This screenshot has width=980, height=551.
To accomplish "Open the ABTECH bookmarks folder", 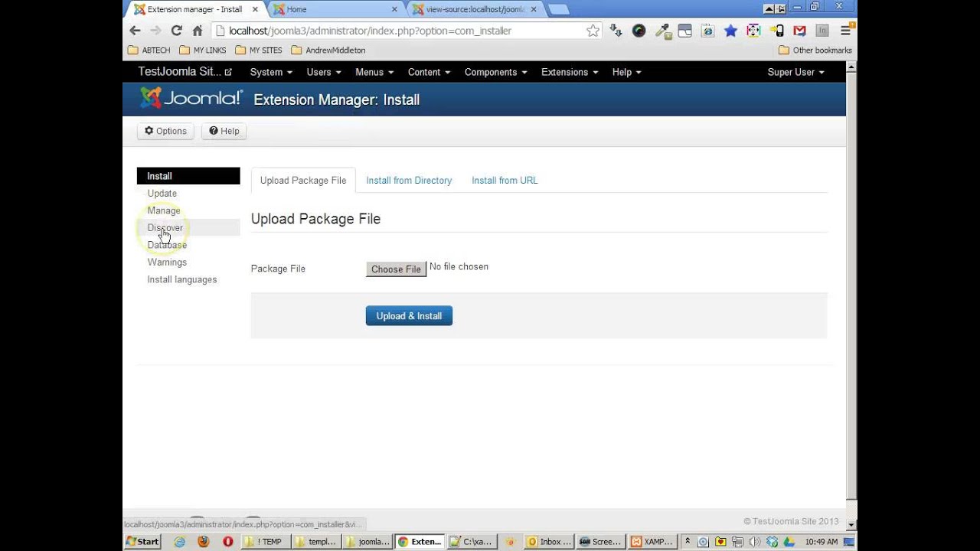I will coord(149,50).
